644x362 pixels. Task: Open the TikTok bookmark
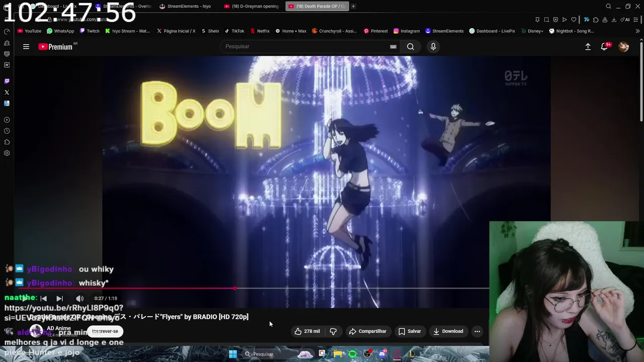click(x=234, y=31)
